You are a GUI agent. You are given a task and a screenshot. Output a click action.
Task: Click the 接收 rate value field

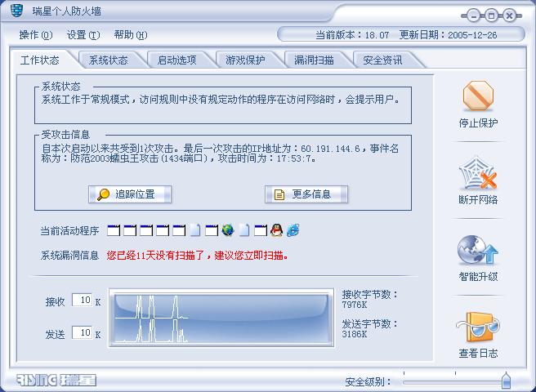(x=82, y=300)
